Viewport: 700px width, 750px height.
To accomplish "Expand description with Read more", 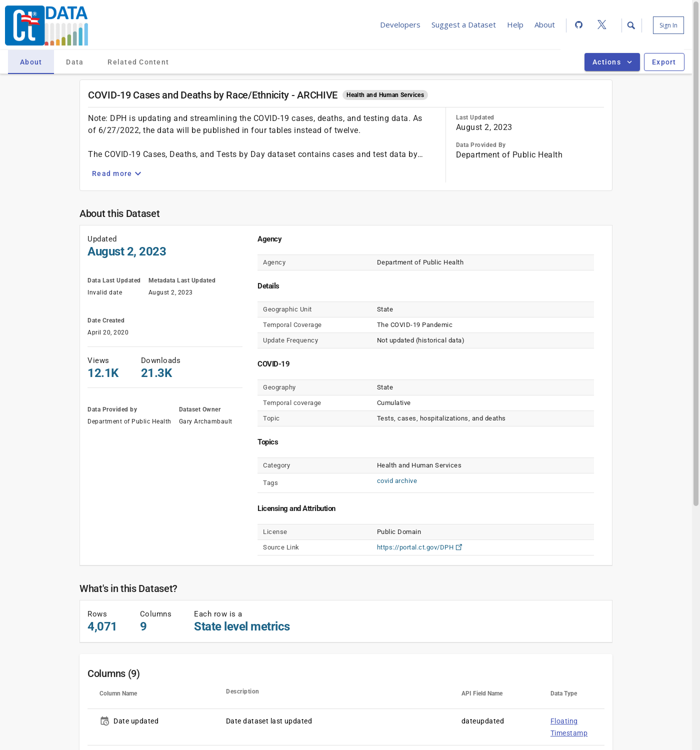I will (x=116, y=173).
